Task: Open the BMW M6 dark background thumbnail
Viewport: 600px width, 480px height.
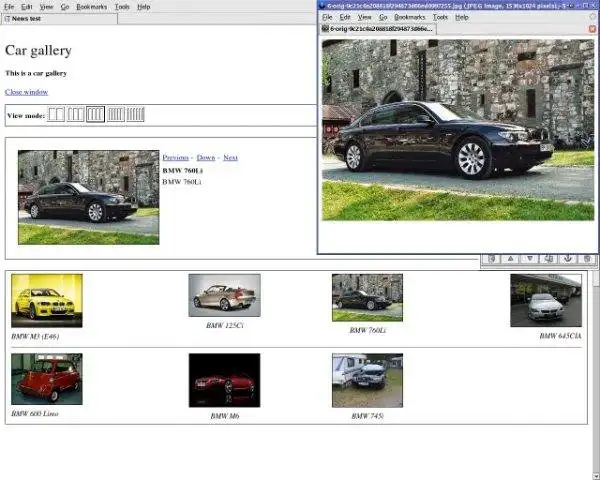Action: [x=225, y=380]
